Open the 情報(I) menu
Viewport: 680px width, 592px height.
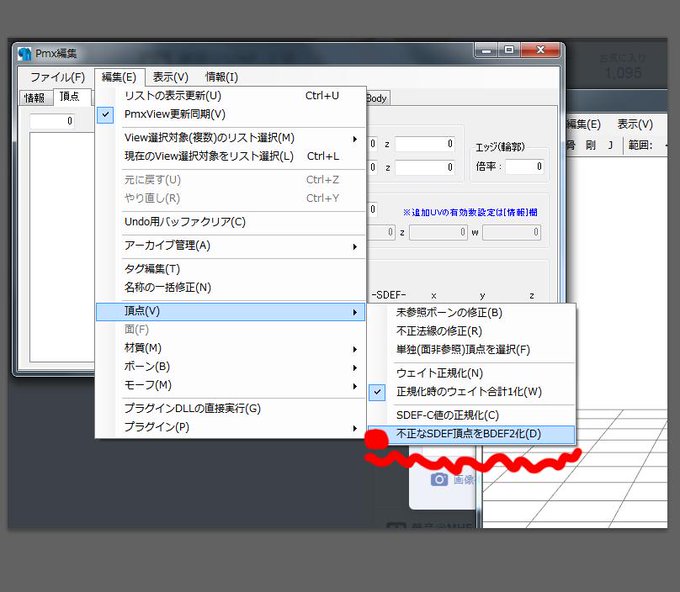(222, 77)
